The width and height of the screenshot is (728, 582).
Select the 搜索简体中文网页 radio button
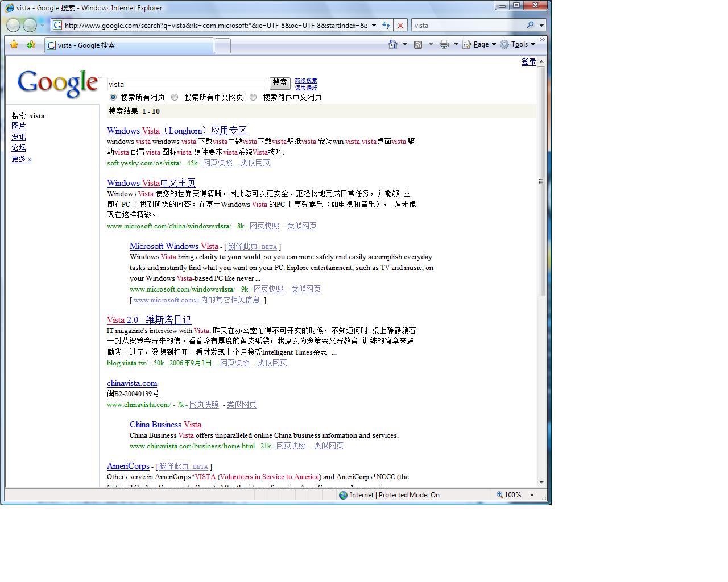[253, 97]
